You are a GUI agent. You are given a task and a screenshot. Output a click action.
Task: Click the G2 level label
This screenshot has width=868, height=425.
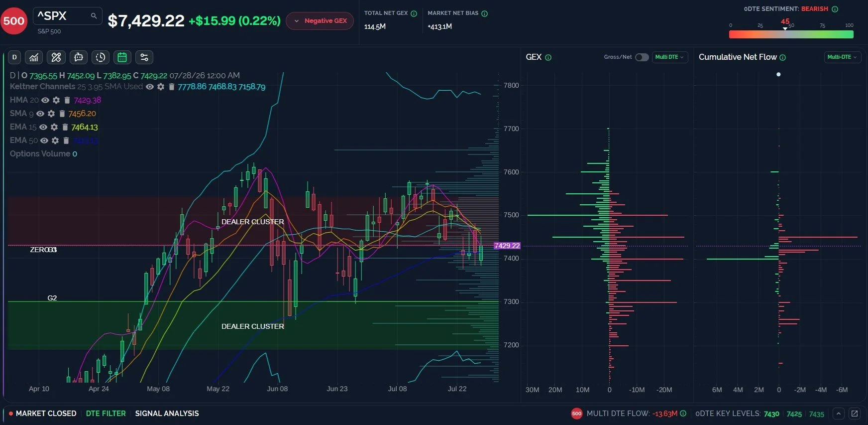(x=52, y=298)
